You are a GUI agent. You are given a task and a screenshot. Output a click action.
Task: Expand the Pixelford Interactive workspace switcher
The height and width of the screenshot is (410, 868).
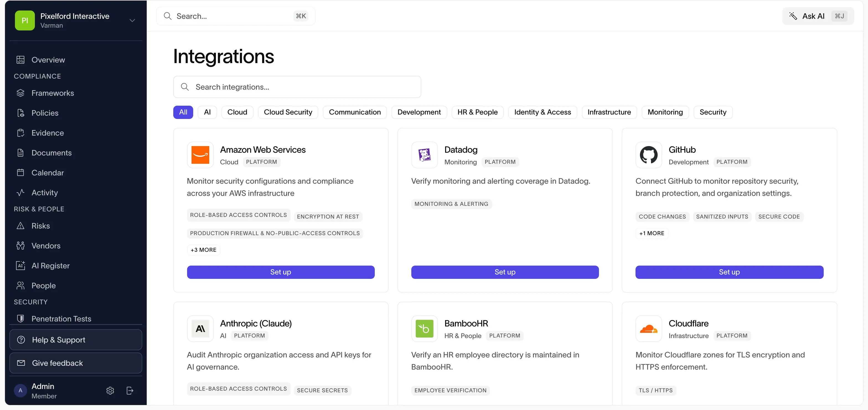(132, 20)
